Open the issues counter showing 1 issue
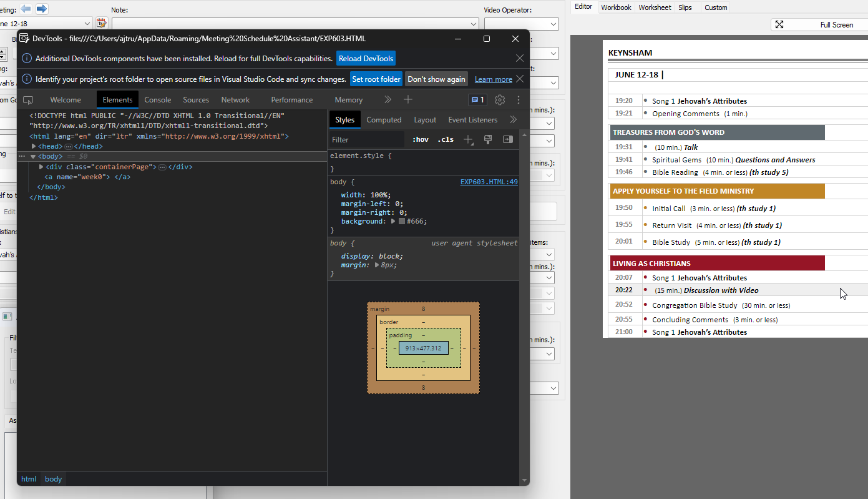Image resolution: width=868 pixels, height=499 pixels. click(477, 99)
